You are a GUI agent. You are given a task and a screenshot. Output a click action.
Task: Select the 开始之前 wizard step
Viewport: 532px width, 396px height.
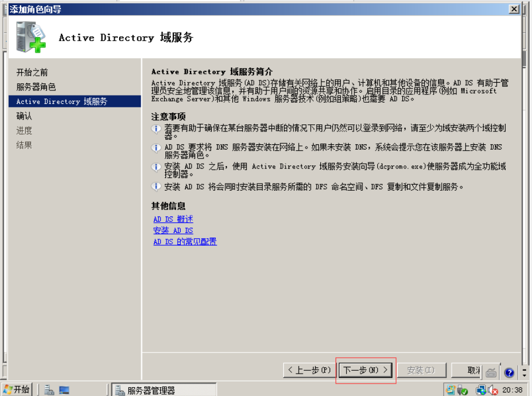tap(32, 72)
